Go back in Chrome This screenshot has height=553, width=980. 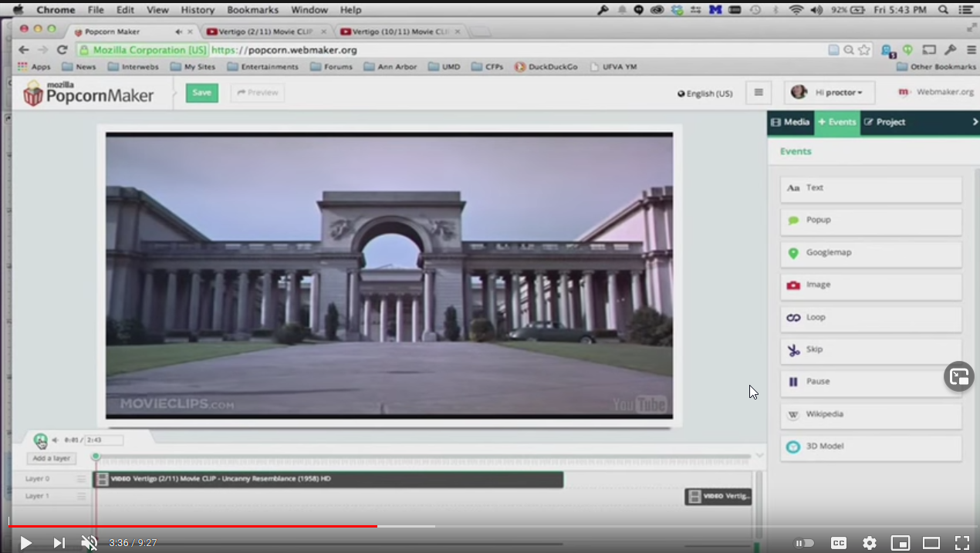click(24, 50)
